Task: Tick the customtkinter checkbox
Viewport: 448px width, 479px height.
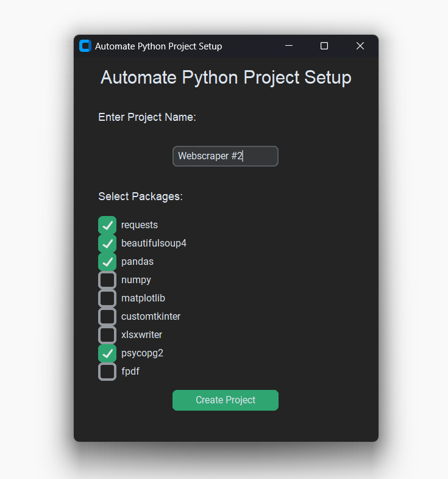Action: pyautogui.click(x=107, y=317)
